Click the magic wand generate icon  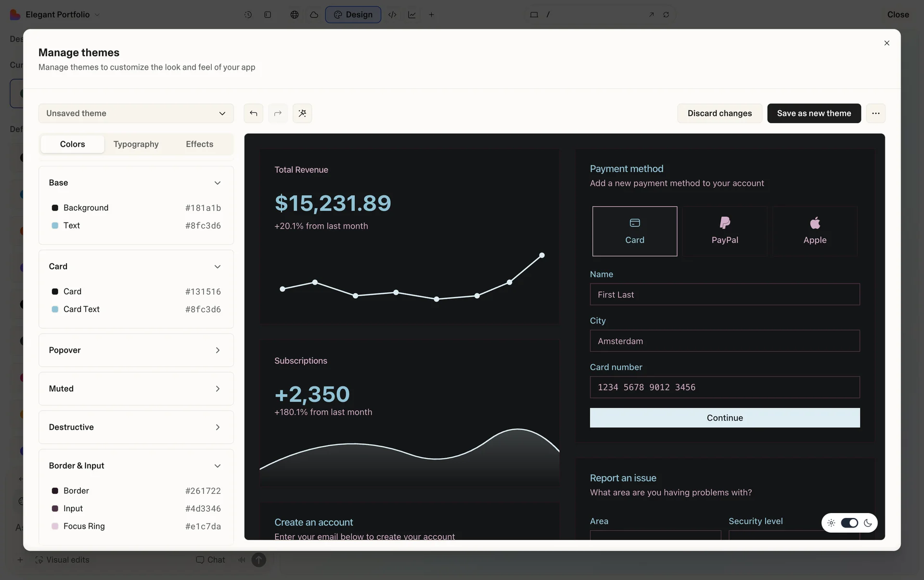tap(302, 113)
